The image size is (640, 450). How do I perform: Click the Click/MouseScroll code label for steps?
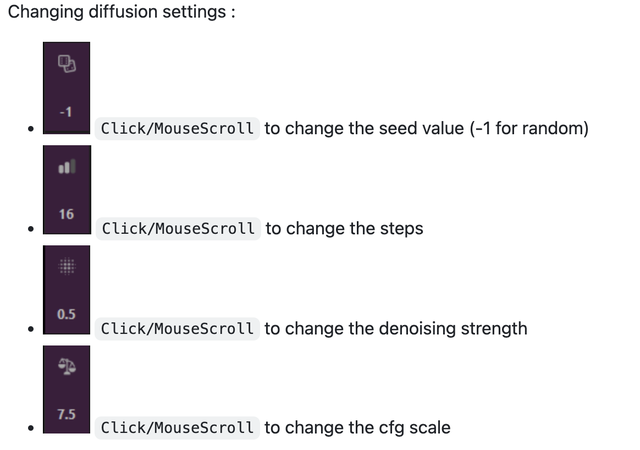[x=177, y=229]
